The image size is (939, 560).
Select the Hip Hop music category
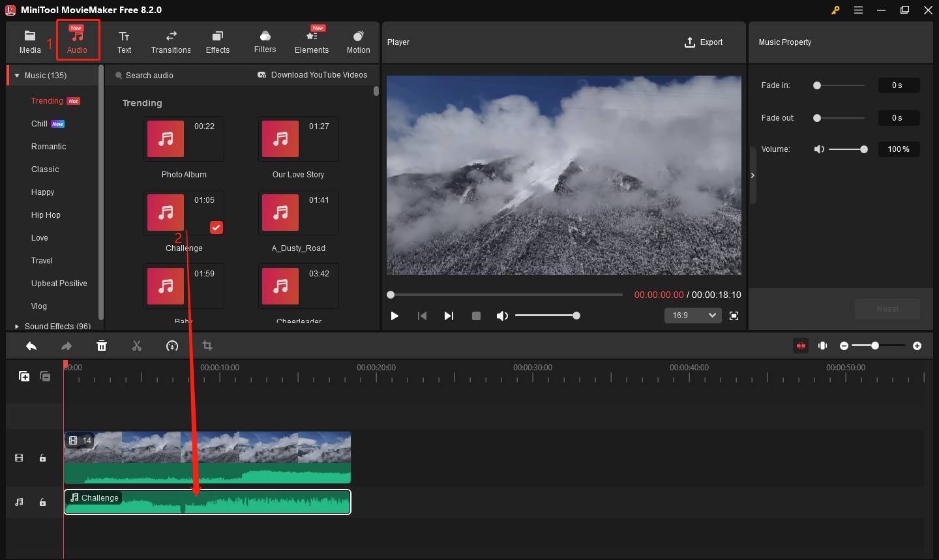(46, 215)
